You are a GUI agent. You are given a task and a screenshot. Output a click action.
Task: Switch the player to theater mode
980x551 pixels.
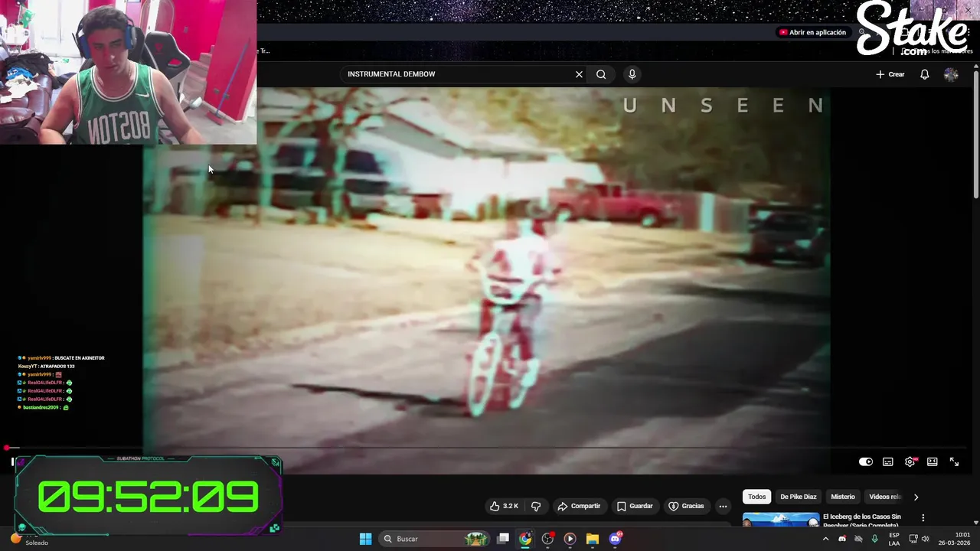(932, 461)
